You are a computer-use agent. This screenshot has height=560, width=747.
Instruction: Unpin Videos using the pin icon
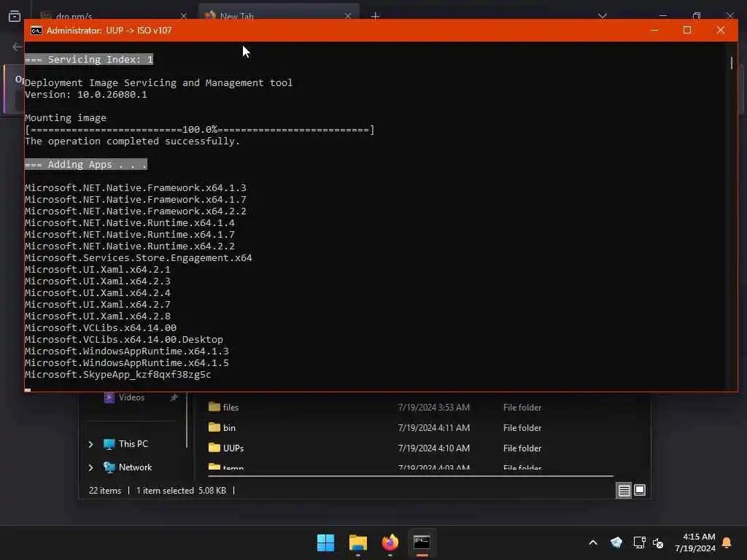pyautogui.click(x=174, y=397)
